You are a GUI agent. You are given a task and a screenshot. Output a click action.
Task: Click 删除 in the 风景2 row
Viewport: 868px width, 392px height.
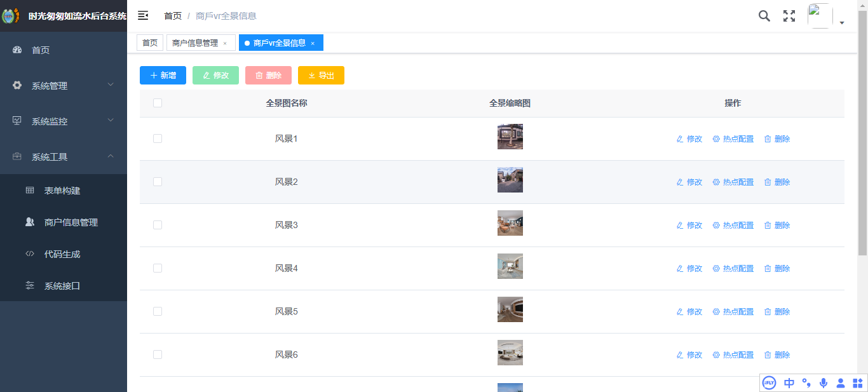point(777,182)
